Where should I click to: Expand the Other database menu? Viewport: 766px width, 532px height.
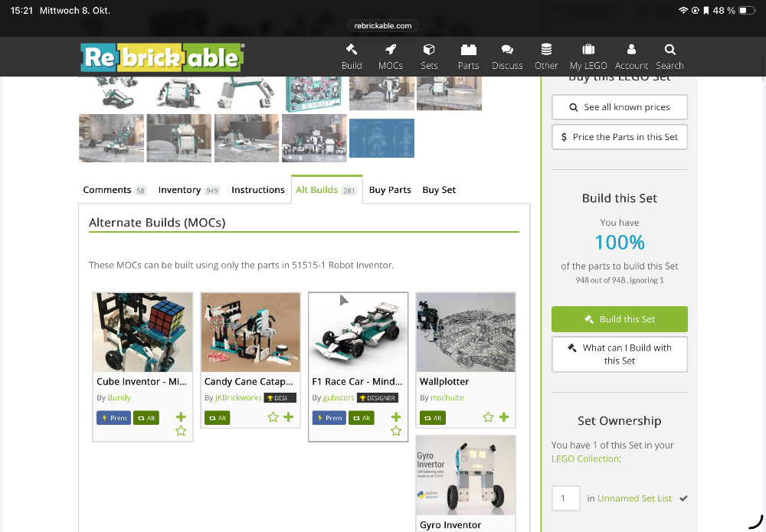click(x=546, y=50)
